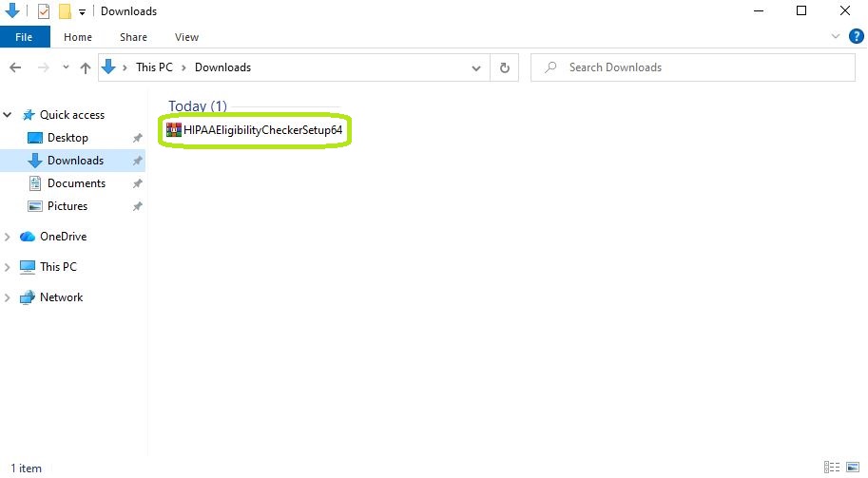Open Documents in the navigation pane
The height and width of the screenshot is (478, 868).
tap(76, 182)
